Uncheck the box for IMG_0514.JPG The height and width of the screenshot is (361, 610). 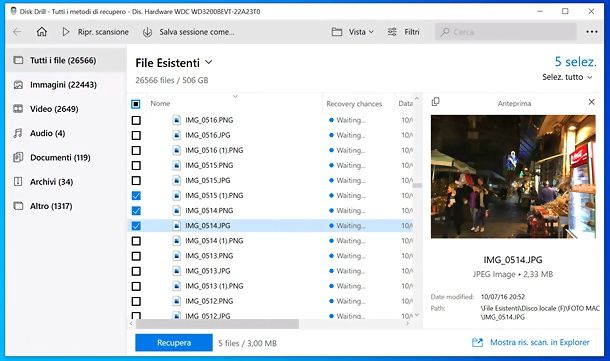(136, 226)
